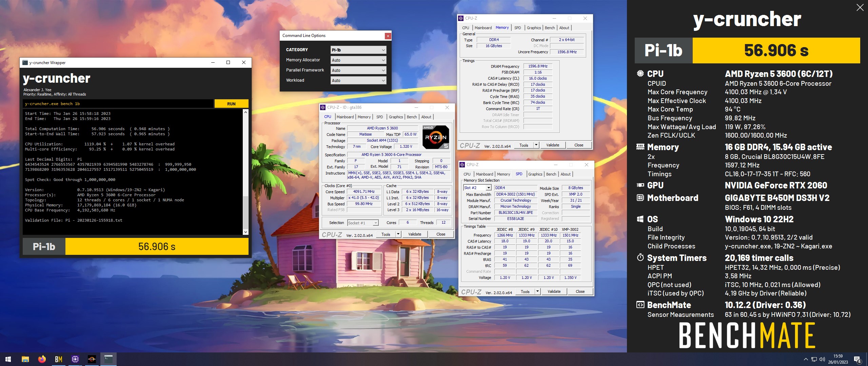Image resolution: width=868 pixels, height=366 pixels.
Task: Click the Ryzen 5 processor logo in CPU-Z
Action: click(436, 137)
